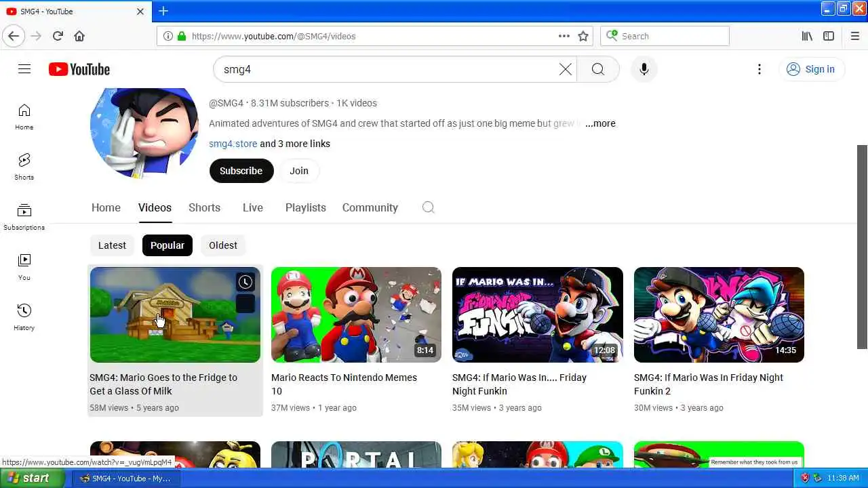Image resolution: width=868 pixels, height=488 pixels.
Task: Switch to the channel Home tab
Action: tap(106, 207)
